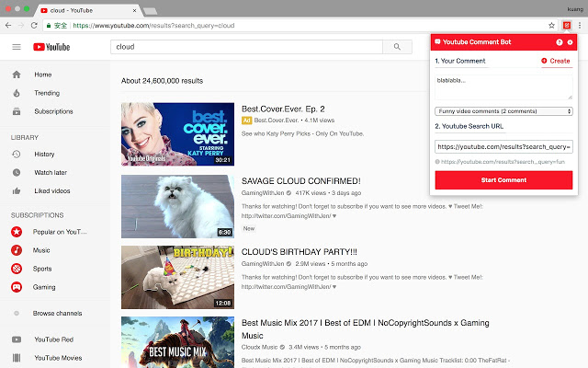Viewport: 588px width, 368px height.
Task: Open the Chrome three-dot menu
Action: tap(580, 26)
